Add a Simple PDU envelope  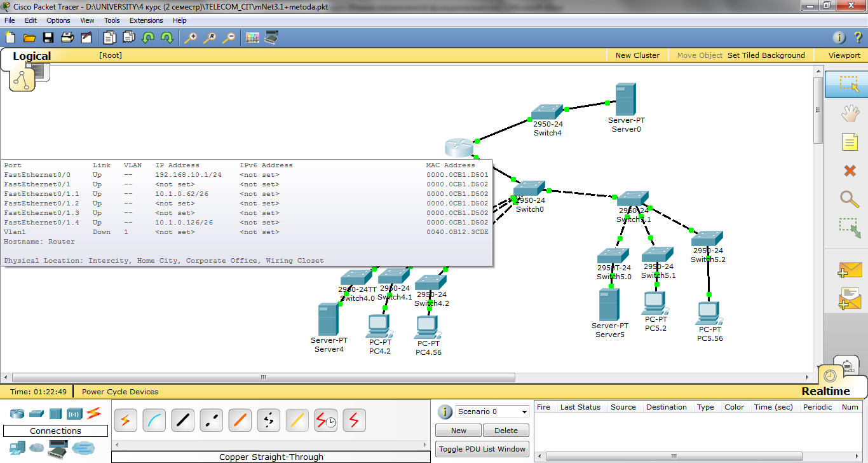(850, 270)
